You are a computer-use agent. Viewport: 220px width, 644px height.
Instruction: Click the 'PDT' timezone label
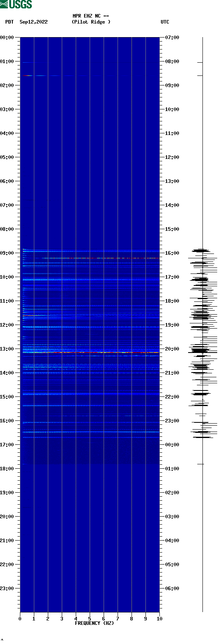[x=9, y=22]
